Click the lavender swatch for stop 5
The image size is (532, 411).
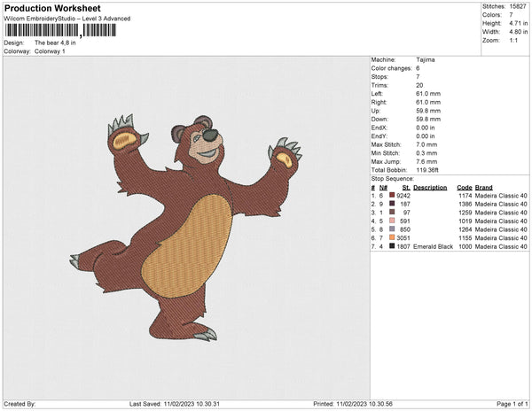click(x=392, y=229)
